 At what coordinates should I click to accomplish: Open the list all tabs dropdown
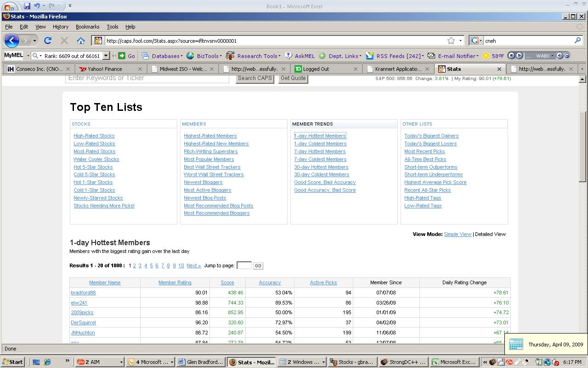582,69
